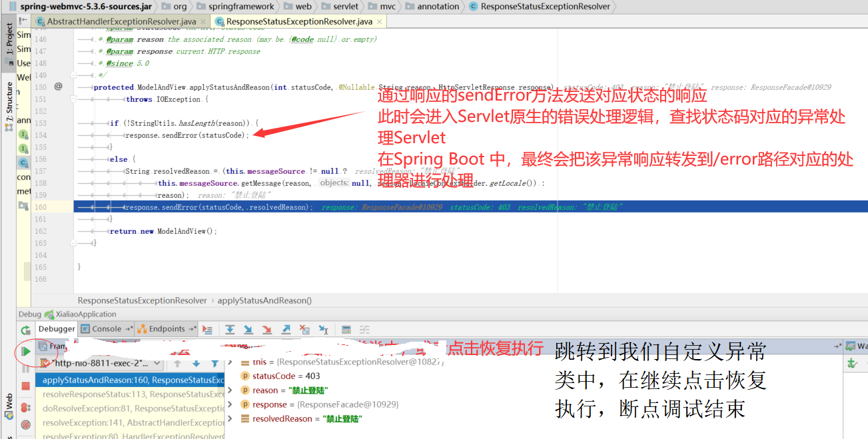The image size is (868, 439).
Task: Show the current execution point
Action: [207, 329]
